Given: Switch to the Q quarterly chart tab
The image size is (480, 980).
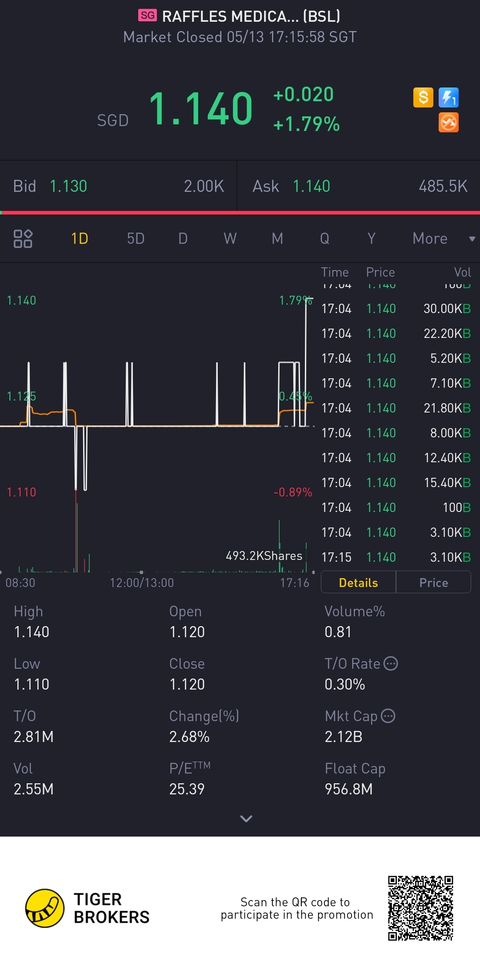Looking at the screenshot, I should [324, 238].
